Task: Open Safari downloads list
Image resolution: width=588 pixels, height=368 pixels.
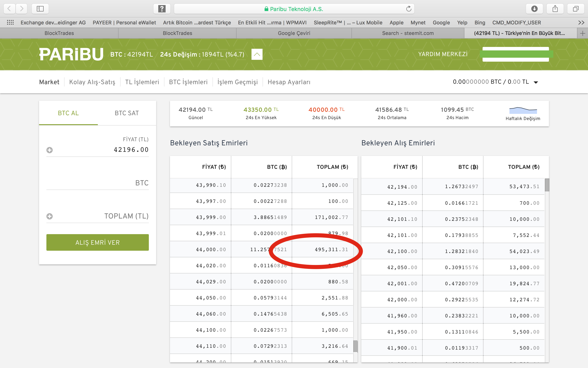Action: pos(534,9)
